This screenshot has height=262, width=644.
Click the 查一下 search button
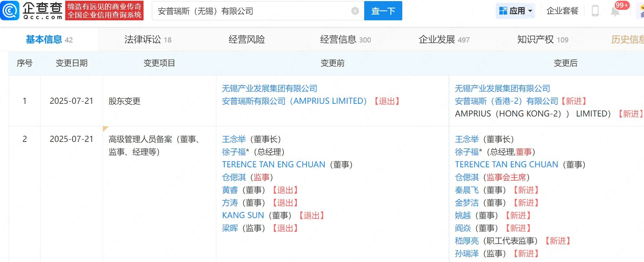(x=383, y=11)
